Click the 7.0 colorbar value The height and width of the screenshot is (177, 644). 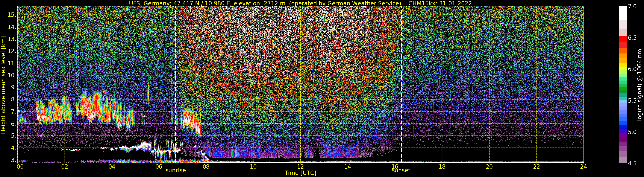[x=632, y=6]
